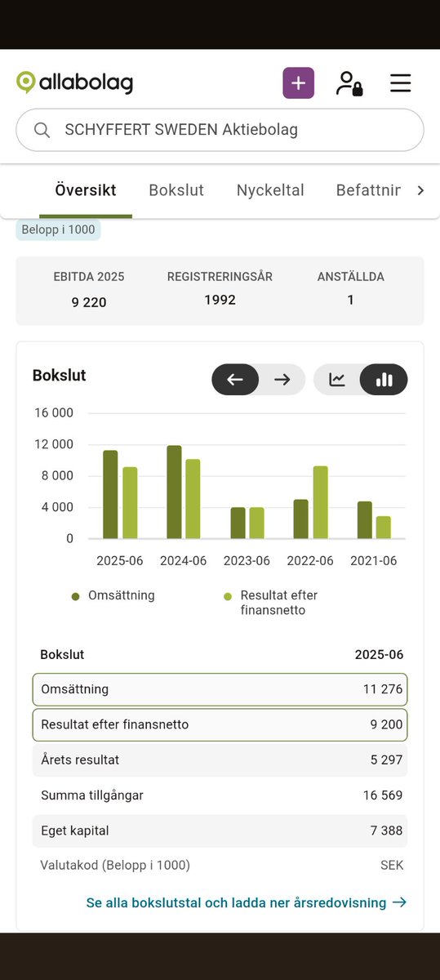Image resolution: width=440 pixels, height=980 pixels.
Task: Open the Översikt tab
Action: tap(86, 190)
